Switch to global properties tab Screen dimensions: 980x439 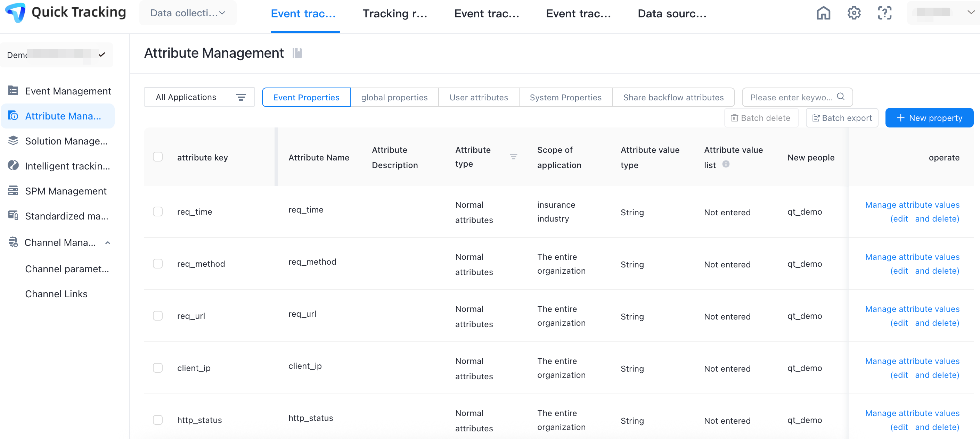[394, 97]
